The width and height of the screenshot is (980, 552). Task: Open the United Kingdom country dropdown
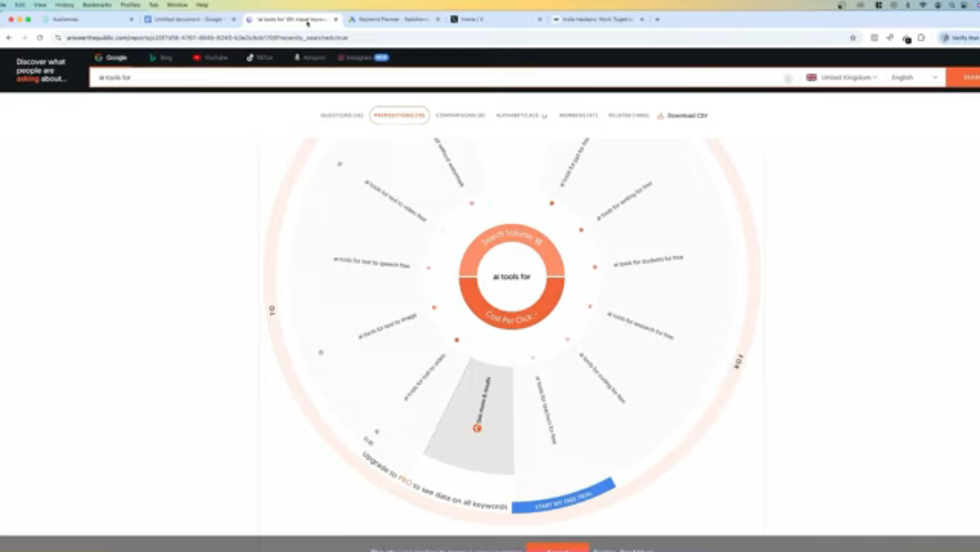pyautogui.click(x=841, y=78)
